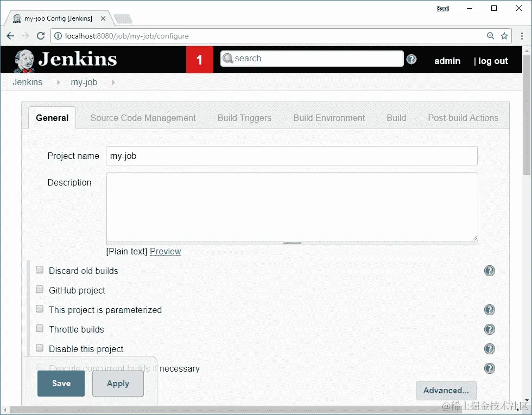Click the Preview link under Description
The image size is (532, 415).
[x=166, y=252]
